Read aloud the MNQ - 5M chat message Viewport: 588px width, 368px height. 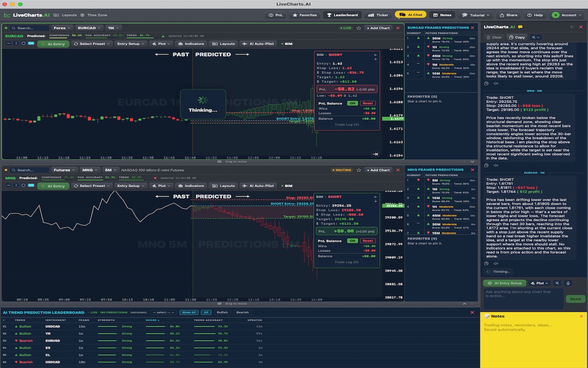coord(496,165)
